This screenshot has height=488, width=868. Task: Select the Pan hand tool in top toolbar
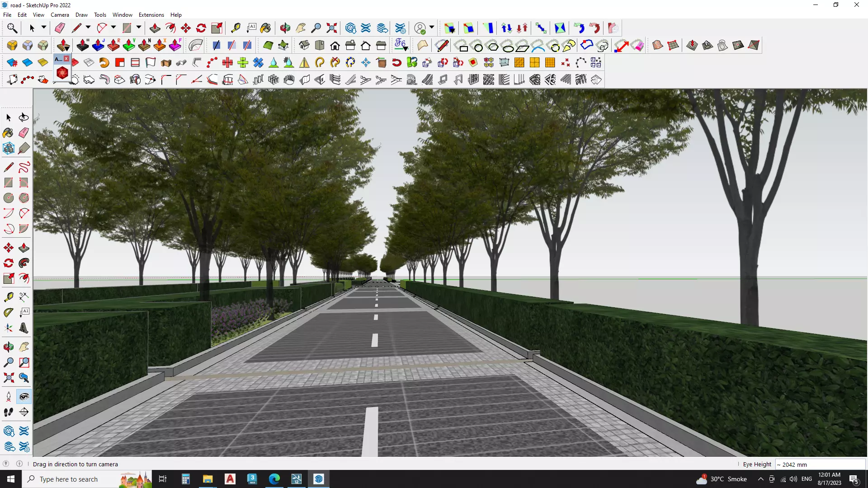301,28
